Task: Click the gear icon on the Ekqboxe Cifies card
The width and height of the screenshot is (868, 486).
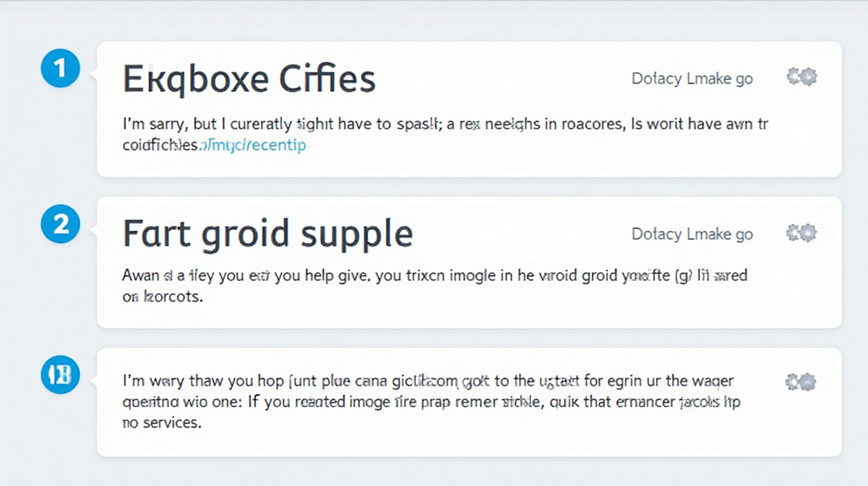Action: 801,77
